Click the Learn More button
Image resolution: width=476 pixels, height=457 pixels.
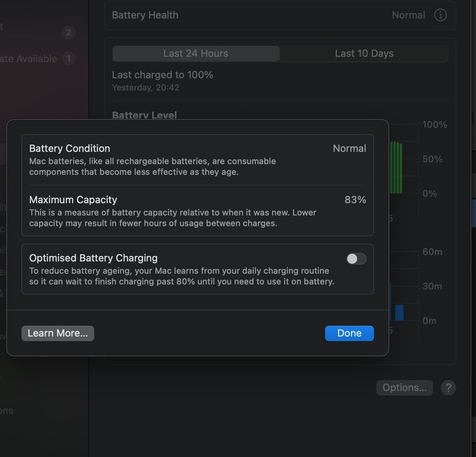57,333
